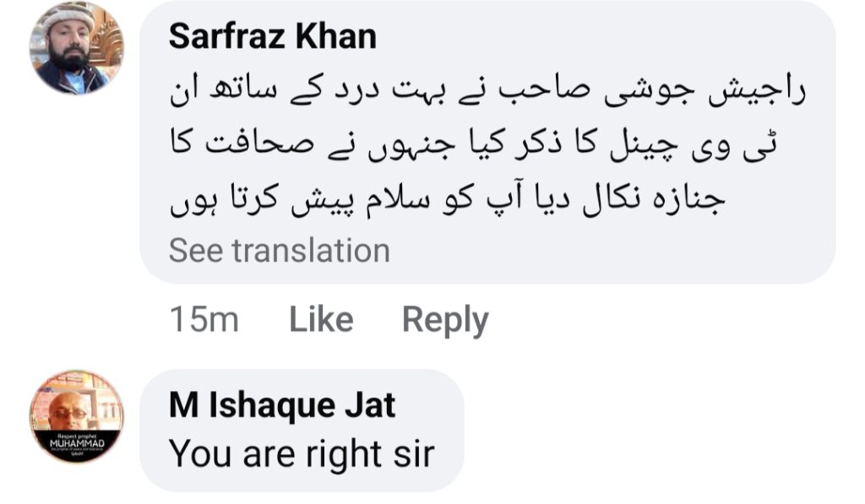Like Sarfraz Khan's comment
The width and height of the screenshot is (865, 504).
[x=321, y=320]
